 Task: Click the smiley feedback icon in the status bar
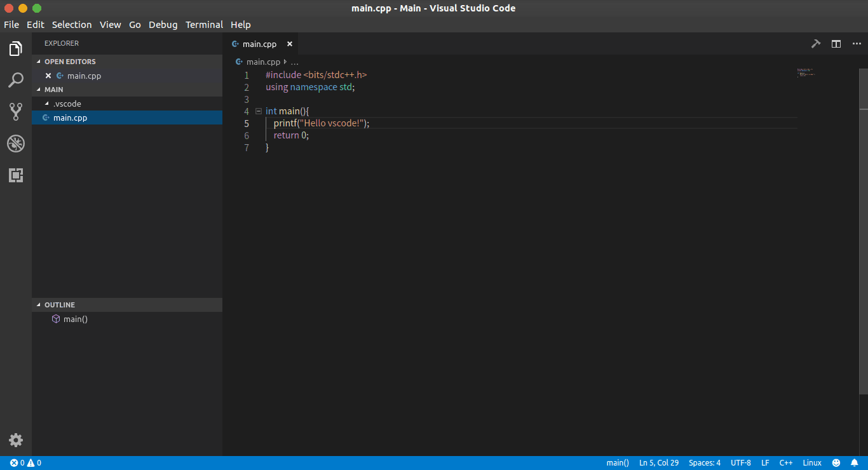pyautogui.click(x=837, y=462)
